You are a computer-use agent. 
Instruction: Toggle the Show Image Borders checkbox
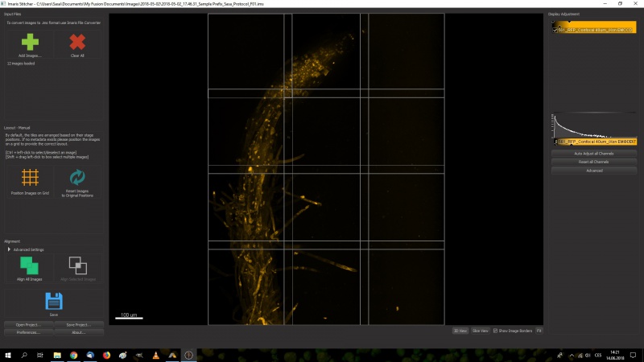click(493, 330)
